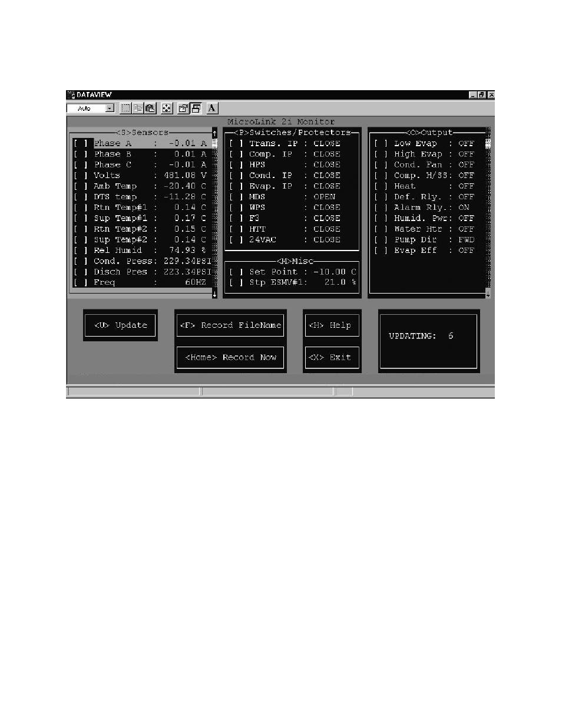Enable the Humid. Pwr checkbox

(x=381, y=218)
